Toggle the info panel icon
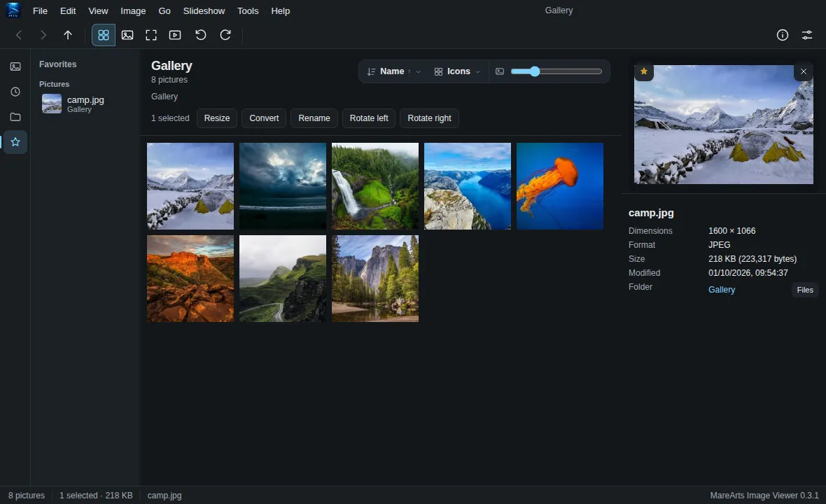Image resolution: width=826 pixels, height=504 pixels. coord(783,35)
